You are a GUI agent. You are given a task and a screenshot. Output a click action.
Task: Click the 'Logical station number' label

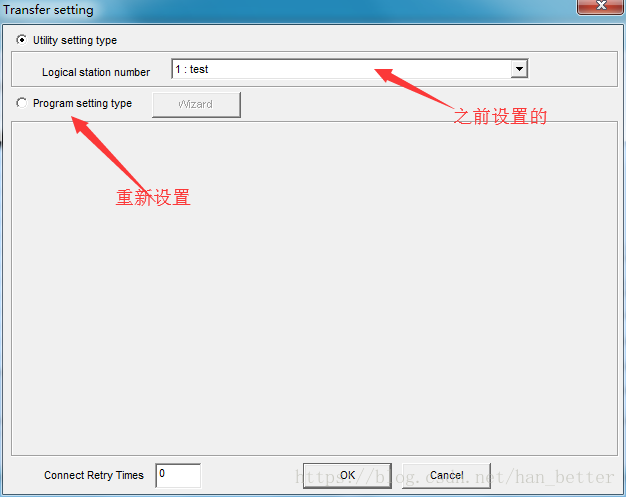96,72
